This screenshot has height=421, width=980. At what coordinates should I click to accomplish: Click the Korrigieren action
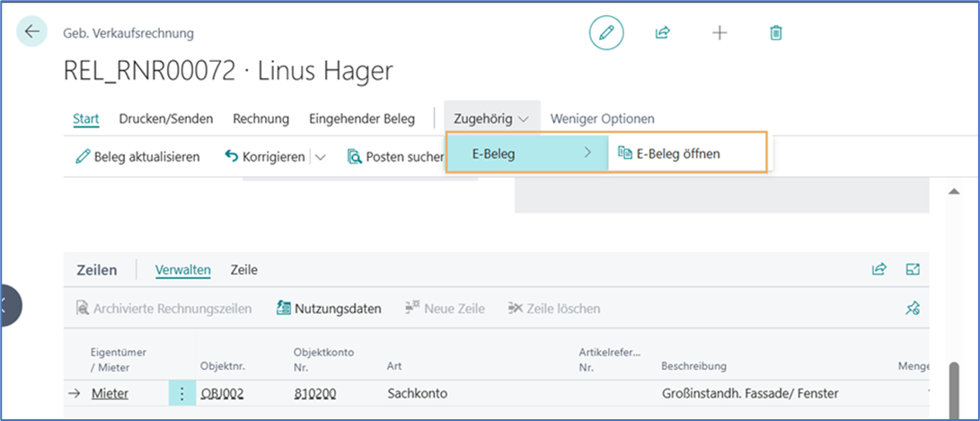(x=266, y=157)
